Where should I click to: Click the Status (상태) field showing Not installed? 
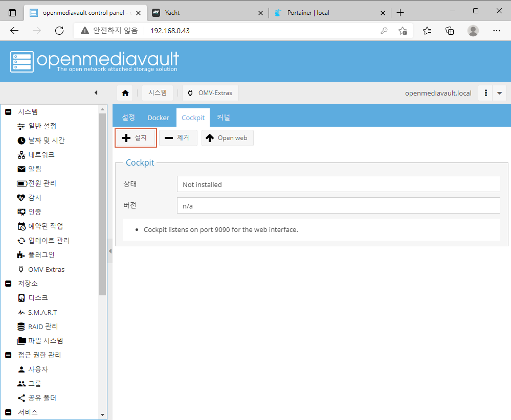338,184
